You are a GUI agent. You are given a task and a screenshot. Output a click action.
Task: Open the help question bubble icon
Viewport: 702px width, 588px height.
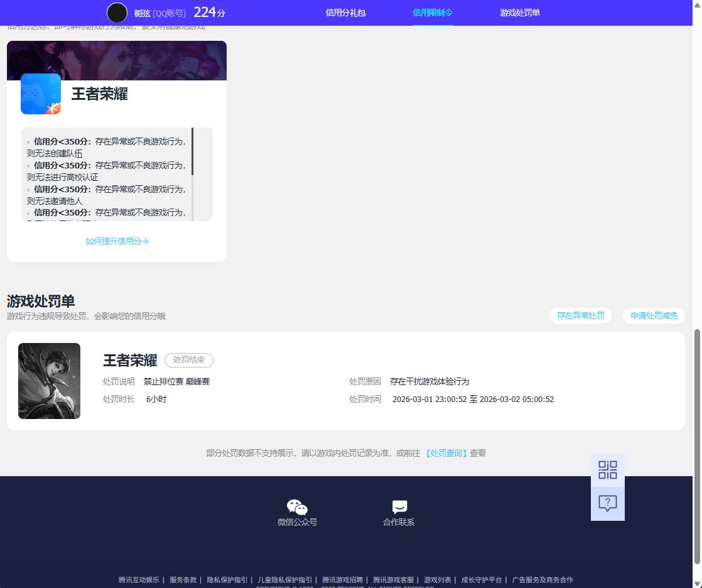point(608,504)
